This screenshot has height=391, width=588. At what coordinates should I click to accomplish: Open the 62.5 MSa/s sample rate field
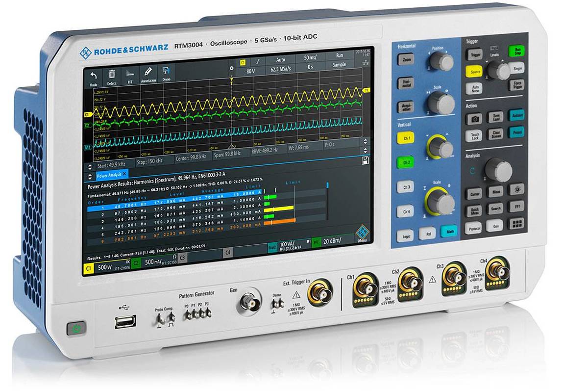click(x=280, y=69)
